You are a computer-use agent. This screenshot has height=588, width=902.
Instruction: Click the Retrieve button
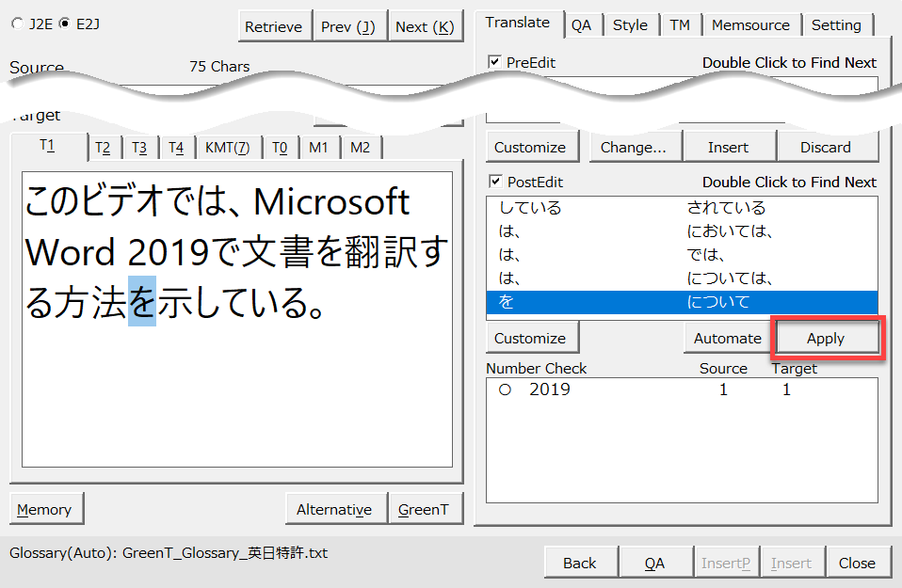pyautogui.click(x=273, y=26)
